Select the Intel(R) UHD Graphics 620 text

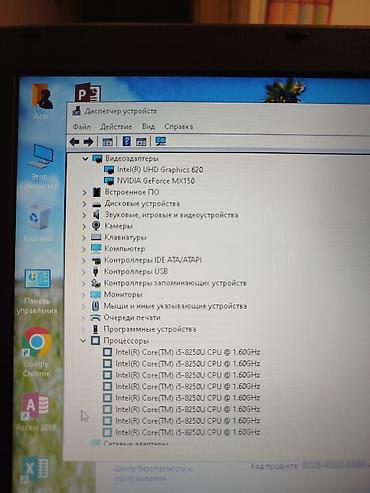click(160, 170)
